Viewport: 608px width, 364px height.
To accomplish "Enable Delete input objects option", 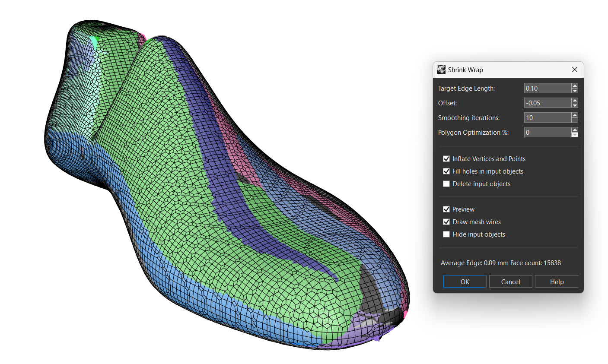I will [446, 184].
